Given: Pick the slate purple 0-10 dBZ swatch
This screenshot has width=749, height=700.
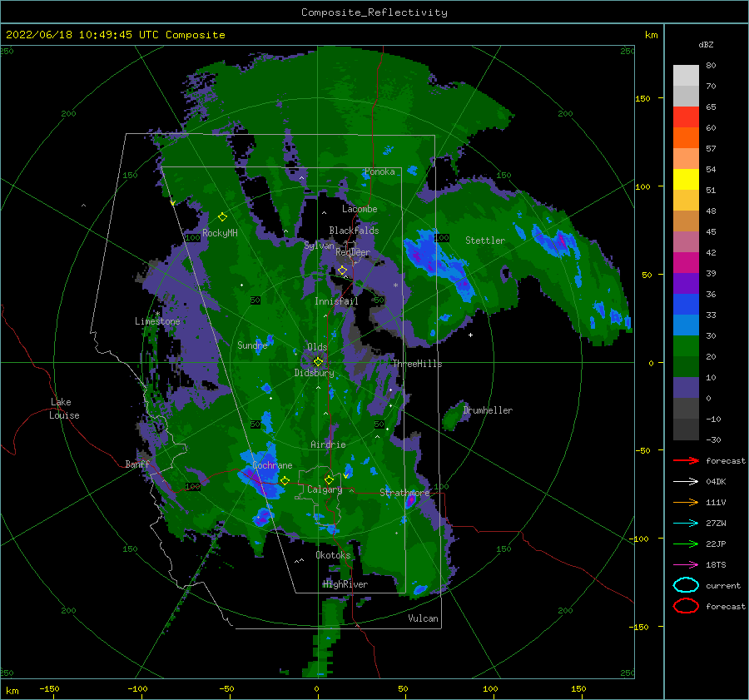Looking at the screenshot, I should (x=686, y=388).
